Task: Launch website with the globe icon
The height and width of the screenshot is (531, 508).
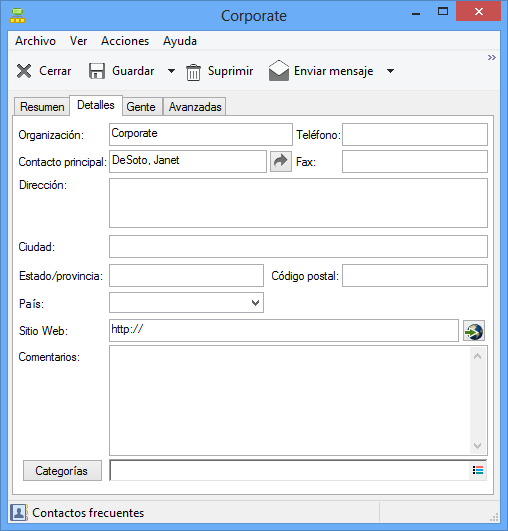Action: pyautogui.click(x=474, y=331)
